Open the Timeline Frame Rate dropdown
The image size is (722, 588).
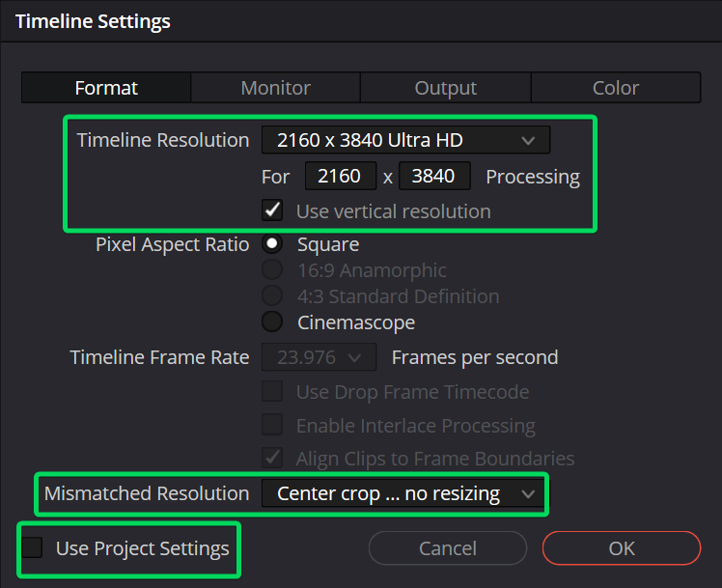[x=319, y=357]
